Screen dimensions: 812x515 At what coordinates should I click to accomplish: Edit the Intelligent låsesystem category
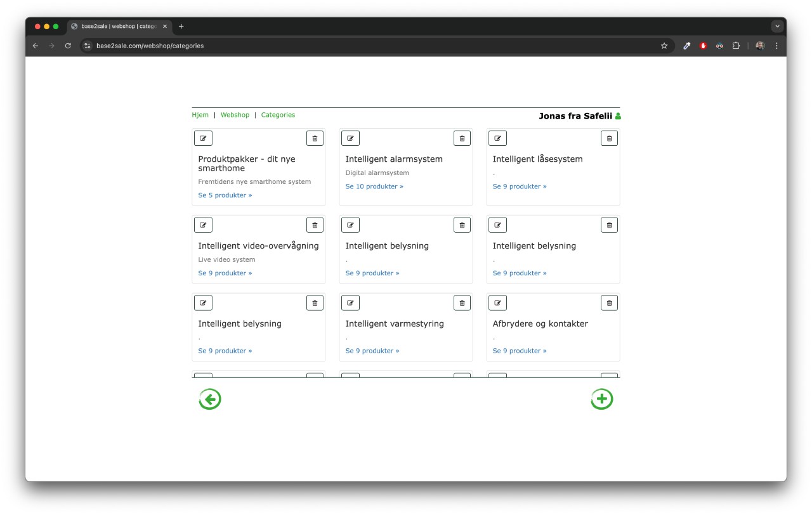tap(497, 138)
